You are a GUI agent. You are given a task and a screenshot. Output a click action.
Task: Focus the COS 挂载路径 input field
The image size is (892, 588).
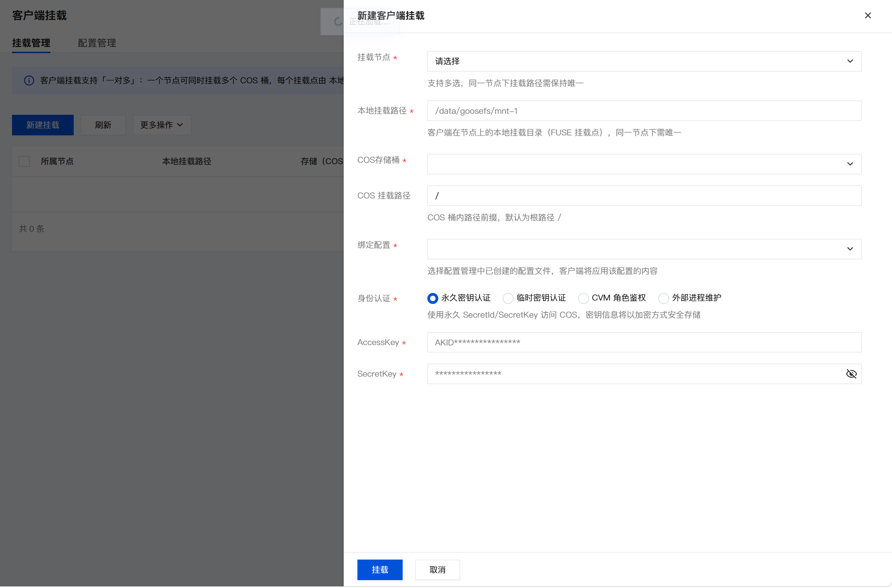click(644, 195)
